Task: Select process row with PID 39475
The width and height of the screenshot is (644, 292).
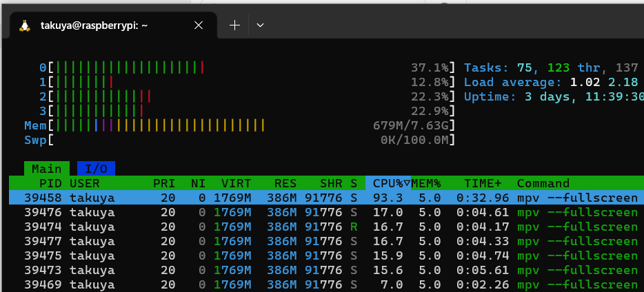Action: [x=327, y=255]
